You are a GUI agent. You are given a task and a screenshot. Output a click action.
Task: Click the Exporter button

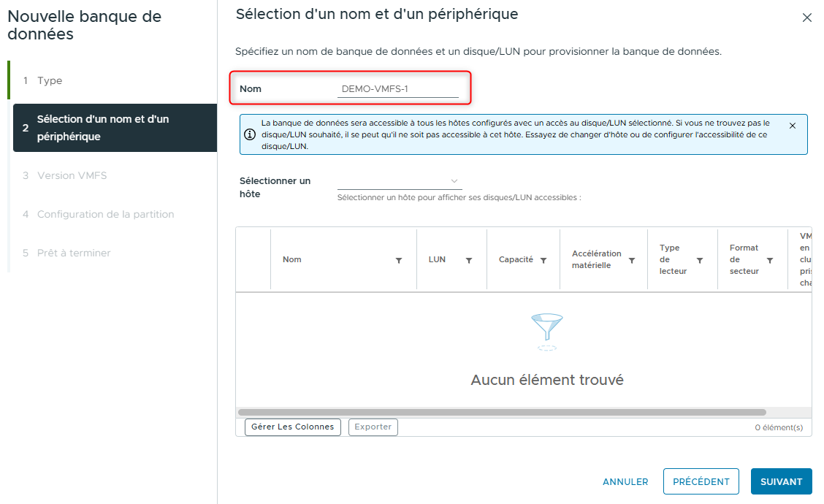point(373,427)
